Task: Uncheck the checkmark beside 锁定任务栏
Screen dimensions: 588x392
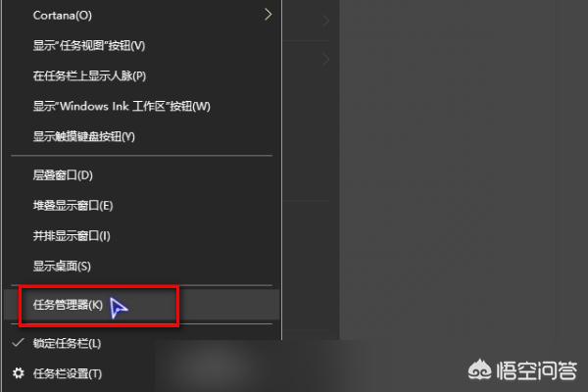Action: click(18, 342)
